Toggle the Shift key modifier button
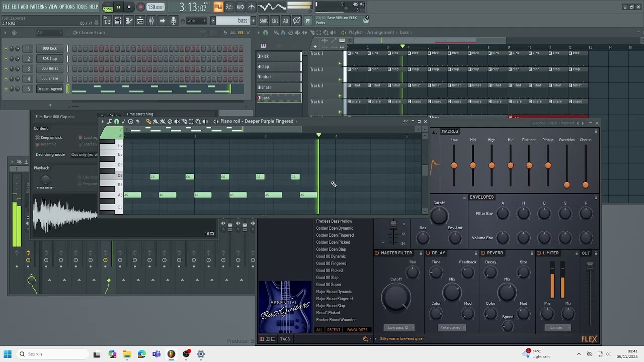The image size is (644, 362). 264,21
